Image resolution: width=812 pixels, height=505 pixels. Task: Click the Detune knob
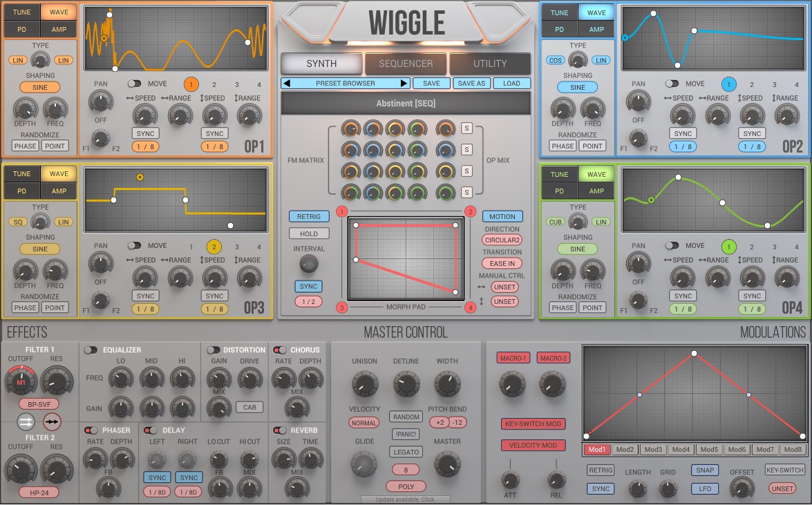click(406, 384)
